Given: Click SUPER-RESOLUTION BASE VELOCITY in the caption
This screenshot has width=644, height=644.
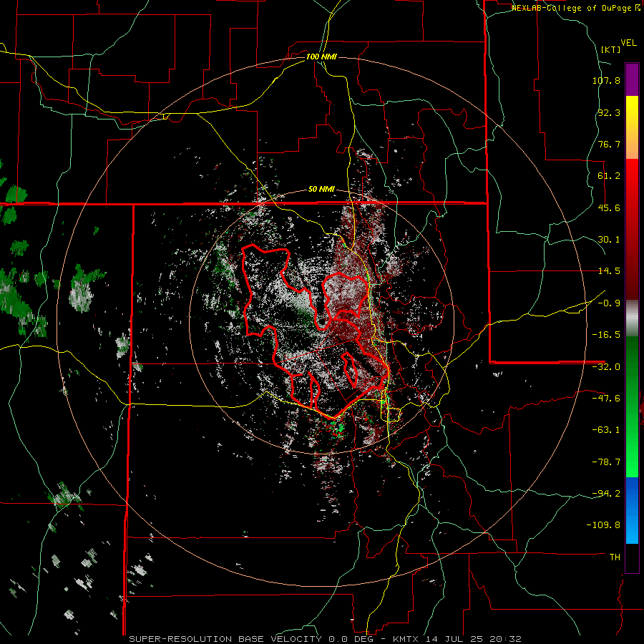Looking at the screenshot, I should point(225,639).
